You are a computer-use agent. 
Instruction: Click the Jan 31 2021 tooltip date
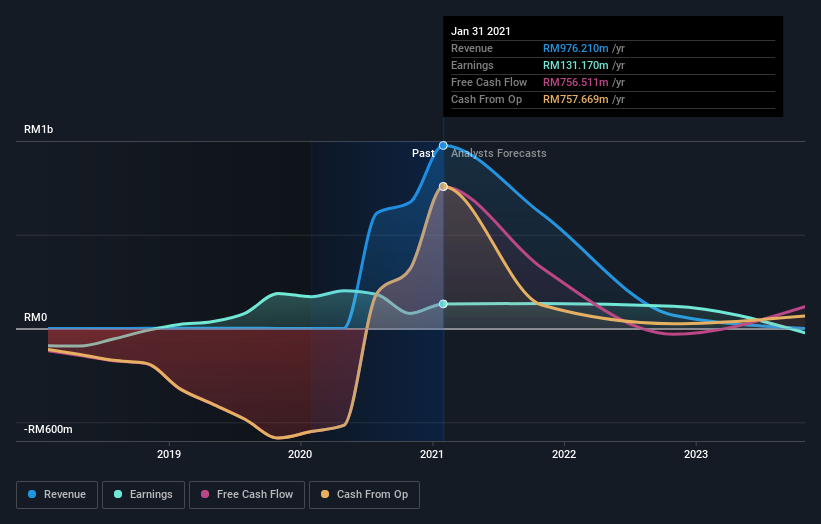[481, 31]
